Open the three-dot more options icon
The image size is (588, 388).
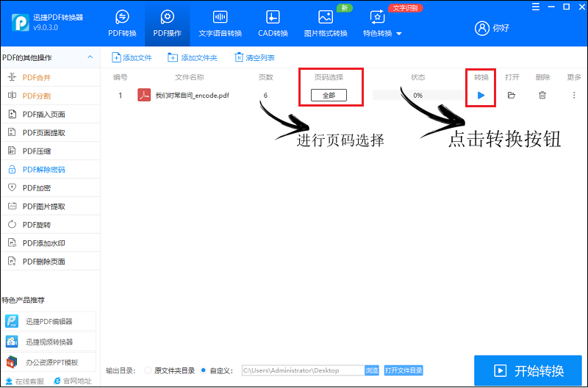(574, 96)
